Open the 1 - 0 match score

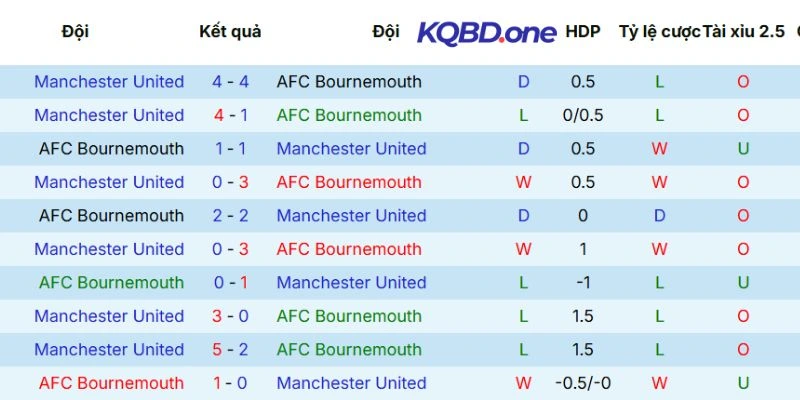(x=230, y=383)
